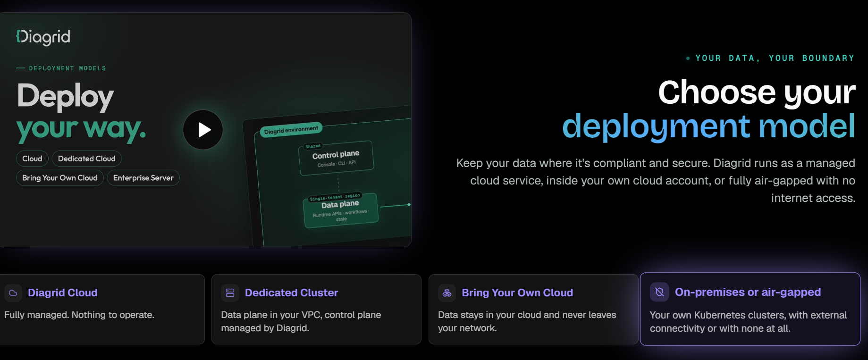868x360 pixels.
Task: Click the shield-off icon on On-premises card
Action: 660,293
